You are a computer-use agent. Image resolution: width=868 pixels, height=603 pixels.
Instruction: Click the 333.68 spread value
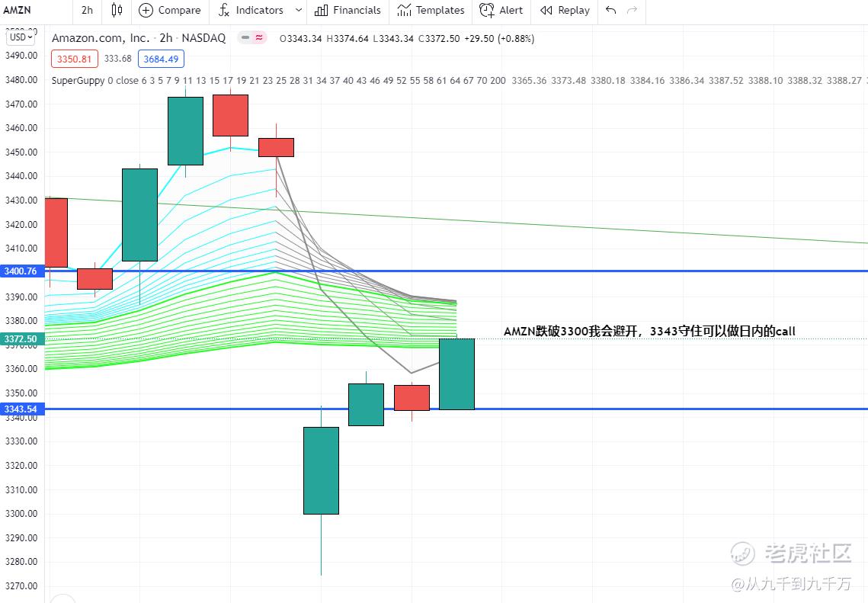[x=118, y=59]
